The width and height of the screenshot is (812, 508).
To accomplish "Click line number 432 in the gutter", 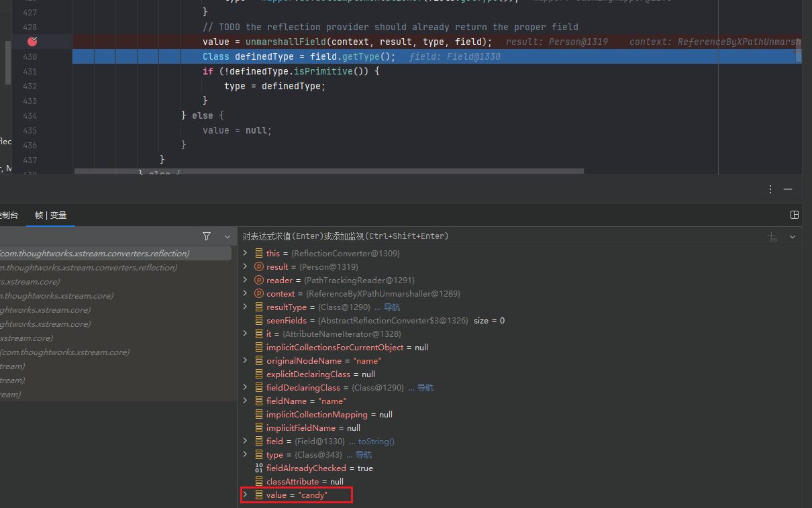I will coord(30,87).
